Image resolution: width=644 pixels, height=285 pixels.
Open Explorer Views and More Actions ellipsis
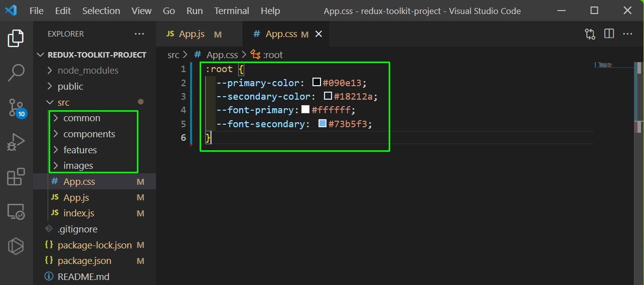click(139, 34)
